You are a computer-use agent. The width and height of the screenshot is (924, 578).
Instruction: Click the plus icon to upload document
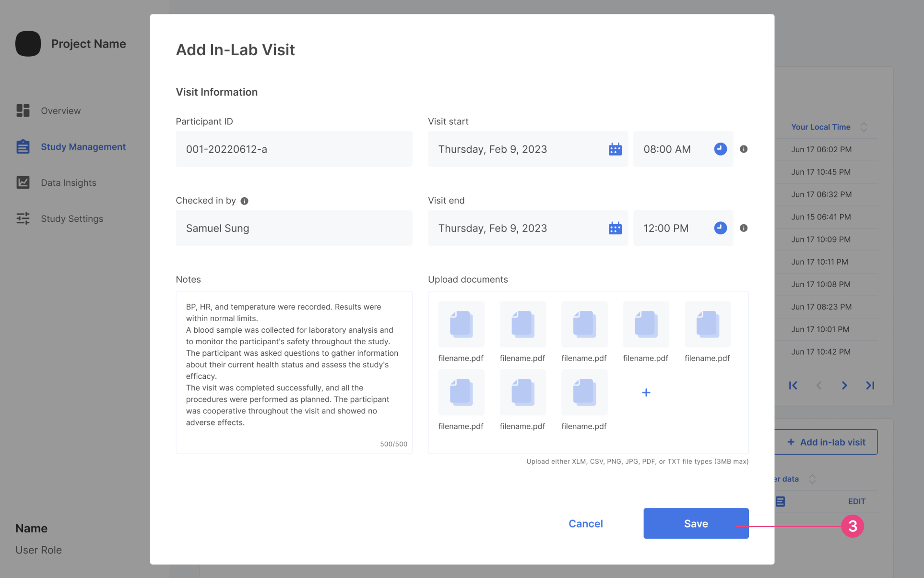tap(646, 393)
